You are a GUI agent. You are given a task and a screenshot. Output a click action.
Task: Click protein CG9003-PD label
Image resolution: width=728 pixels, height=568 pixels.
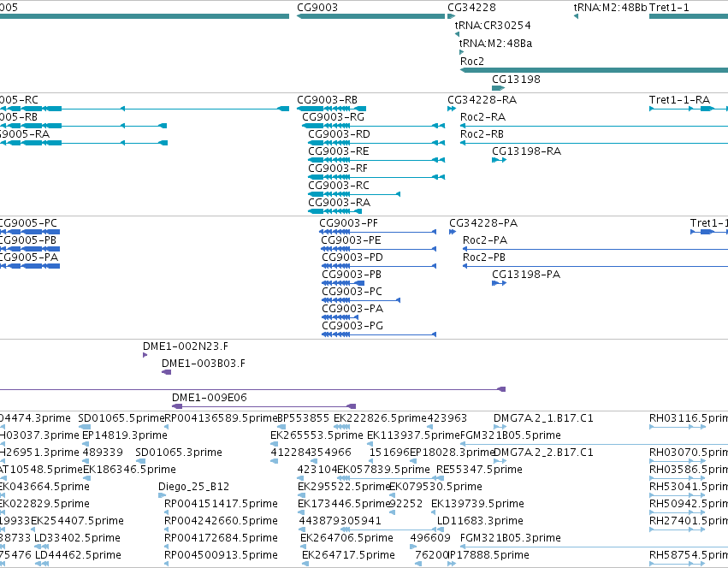coord(352,257)
